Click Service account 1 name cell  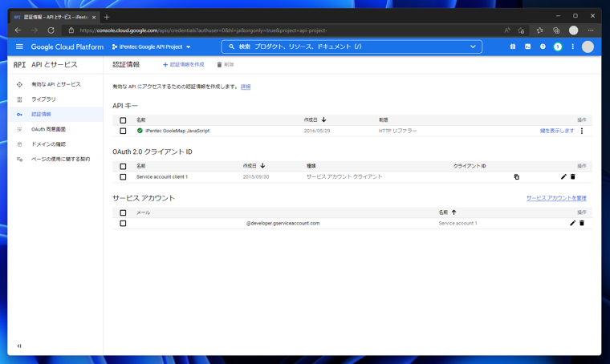[458, 224]
